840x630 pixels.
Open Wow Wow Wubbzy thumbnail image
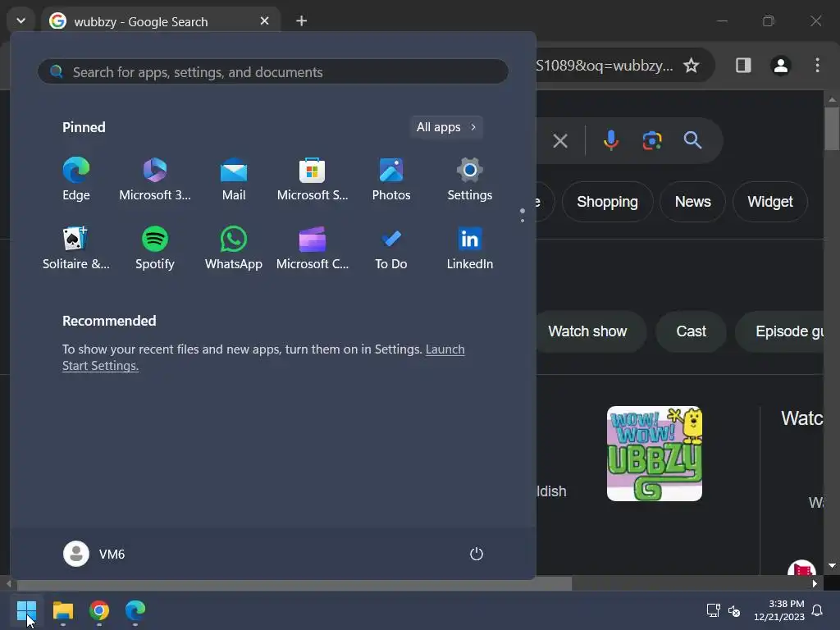click(654, 453)
